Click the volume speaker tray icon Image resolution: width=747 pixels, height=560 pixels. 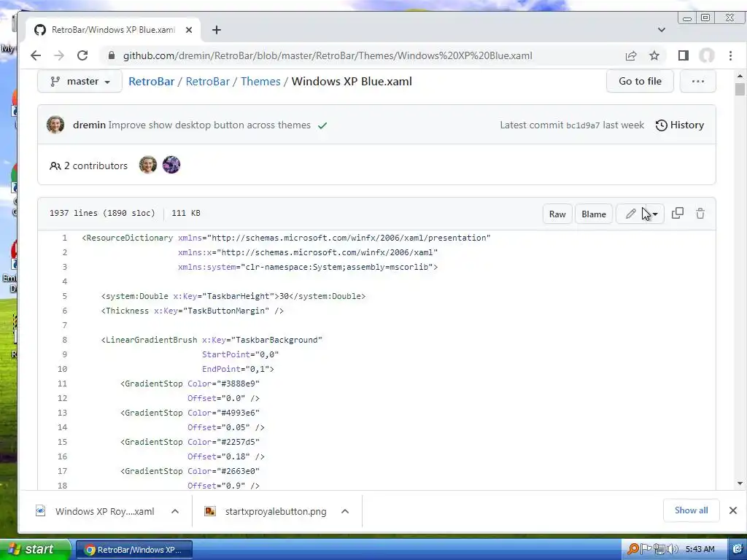673,550
